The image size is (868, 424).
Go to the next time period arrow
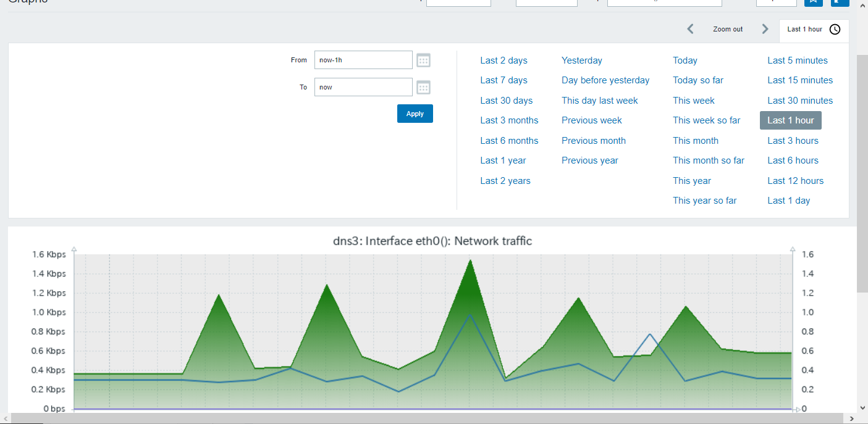pyautogui.click(x=765, y=29)
